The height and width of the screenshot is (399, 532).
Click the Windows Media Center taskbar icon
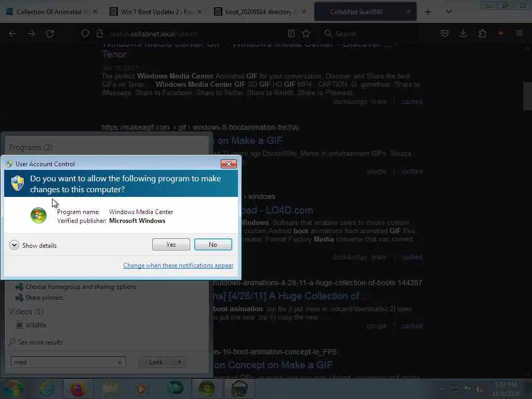(207, 389)
